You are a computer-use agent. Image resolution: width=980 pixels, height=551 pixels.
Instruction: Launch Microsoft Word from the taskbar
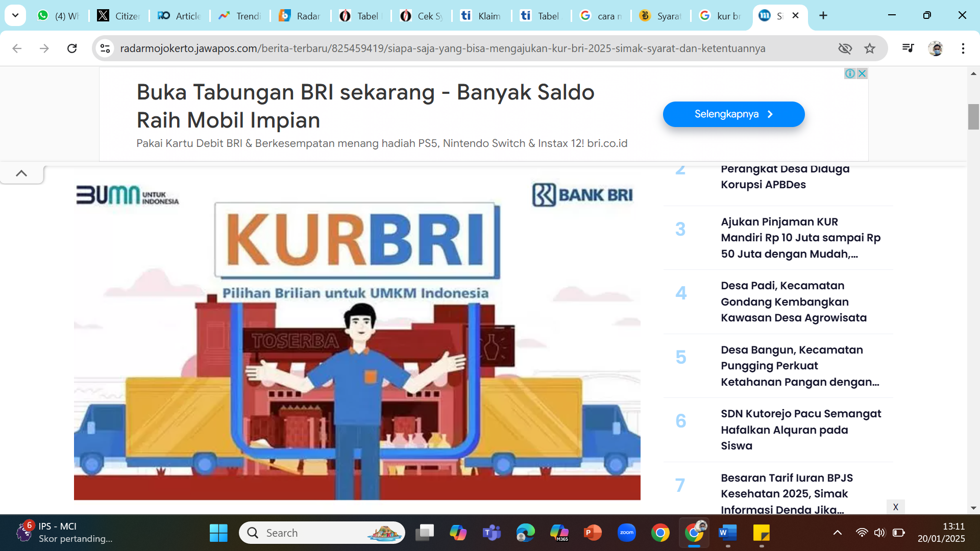coord(728,532)
